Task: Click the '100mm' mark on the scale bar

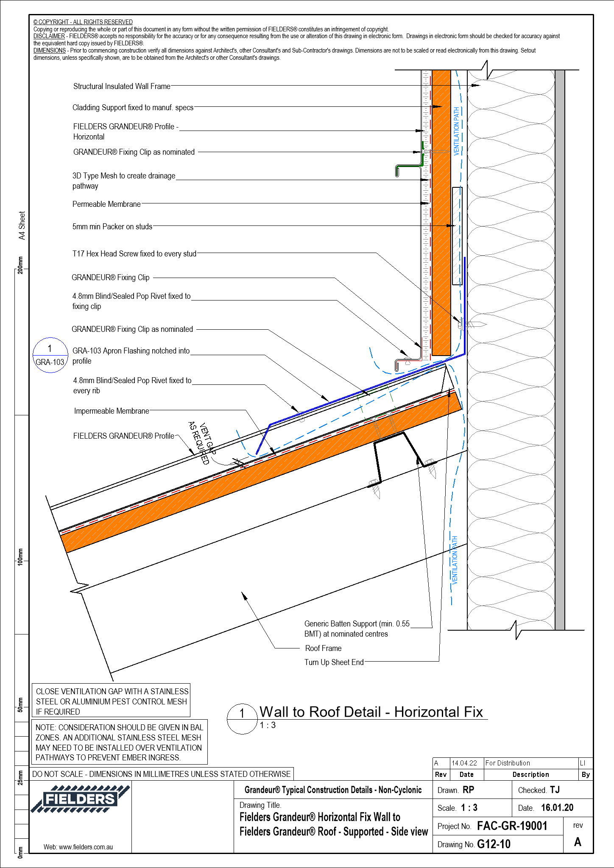Action: (20, 556)
